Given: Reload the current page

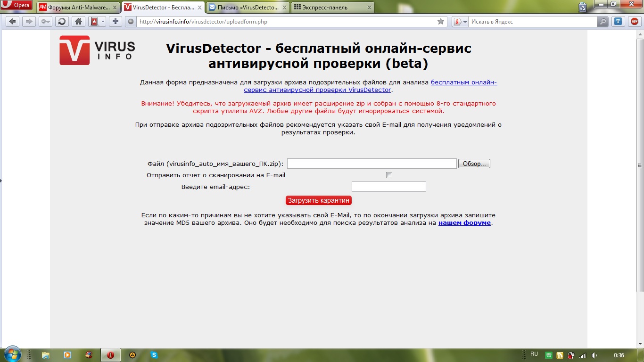Looking at the screenshot, I should (x=62, y=22).
